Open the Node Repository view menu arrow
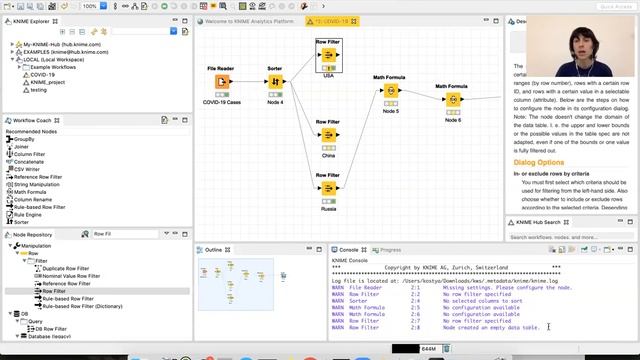 (167, 234)
